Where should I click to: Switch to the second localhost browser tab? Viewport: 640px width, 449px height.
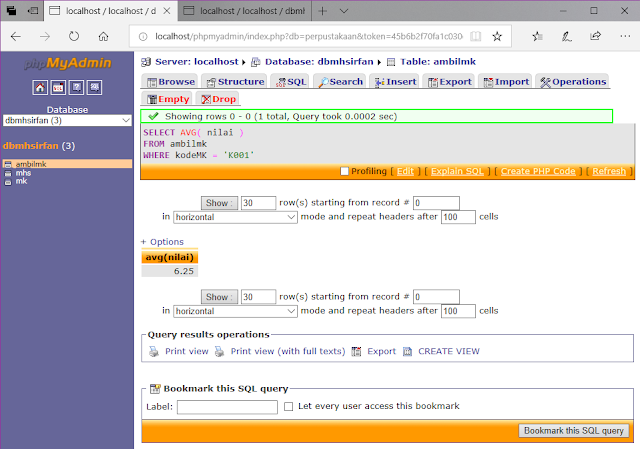pyautogui.click(x=245, y=11)
